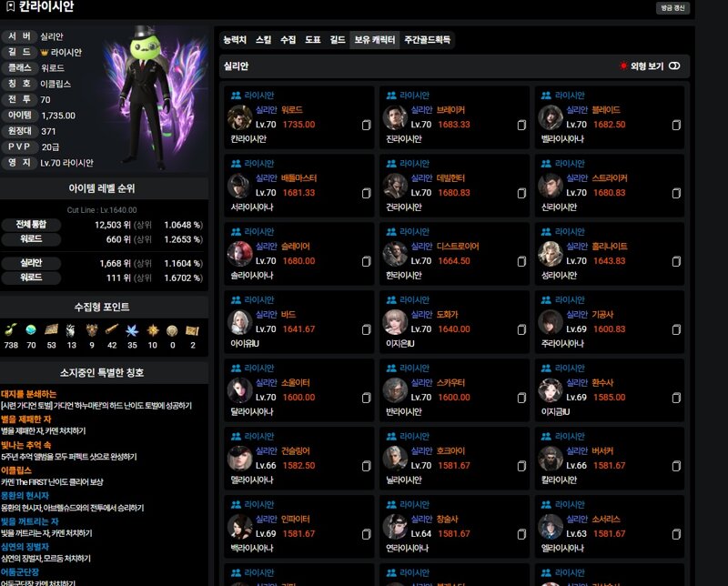Open the 심연의 징벌자 title entry

point(25,547)
